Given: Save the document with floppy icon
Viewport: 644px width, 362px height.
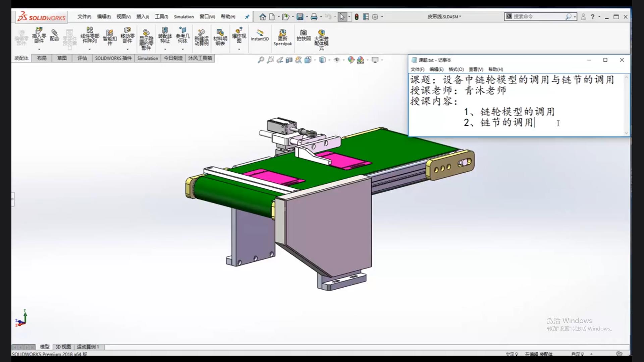Looking at the screenshot, I should 300,17.
